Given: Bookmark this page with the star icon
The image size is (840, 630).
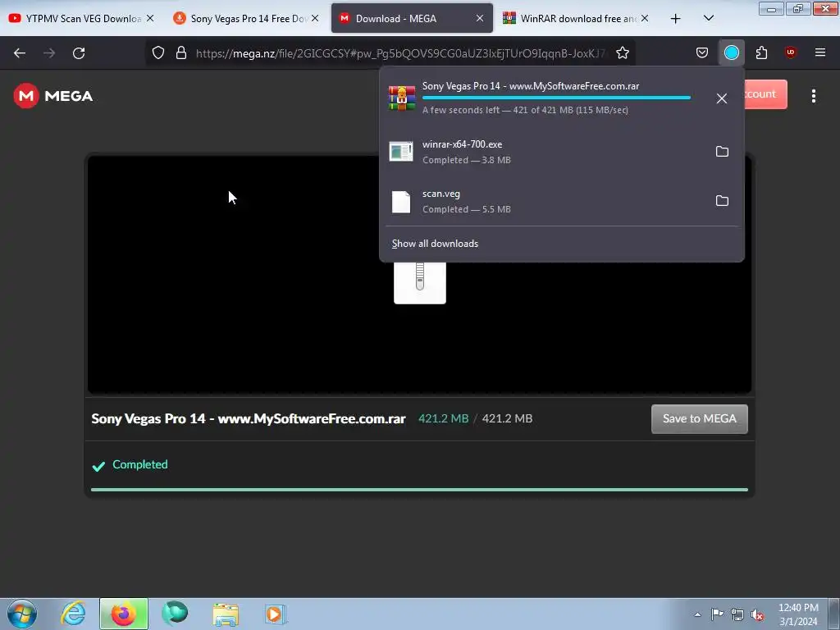Looking at the screenshot, I should click(623, 52).
